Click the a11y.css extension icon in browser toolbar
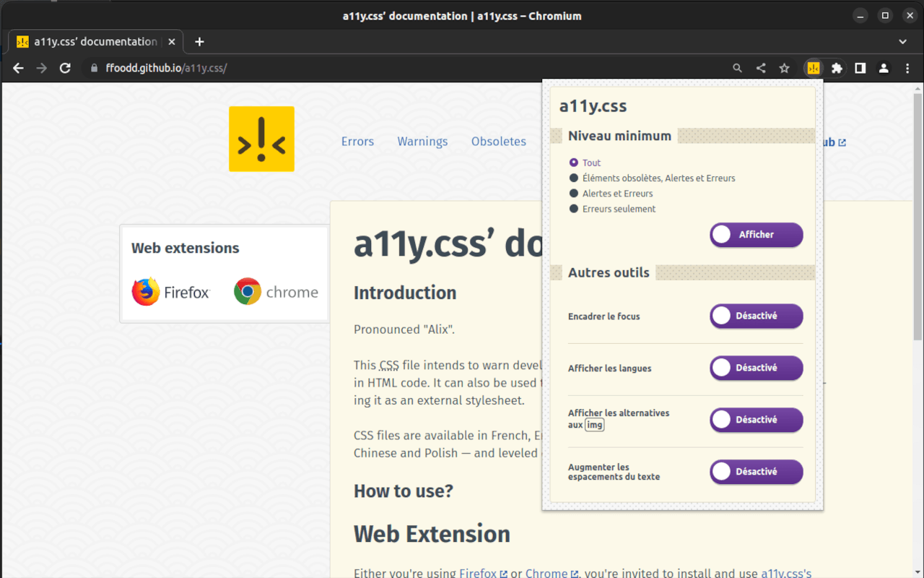 813,68
